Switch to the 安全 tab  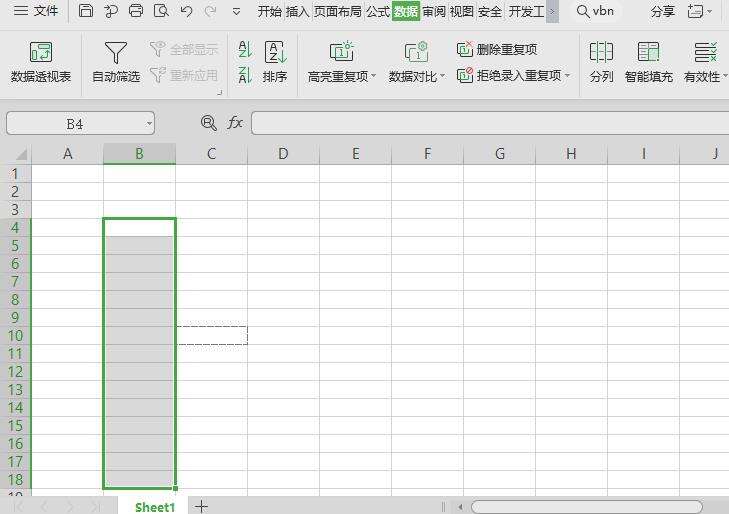point(490,11)
